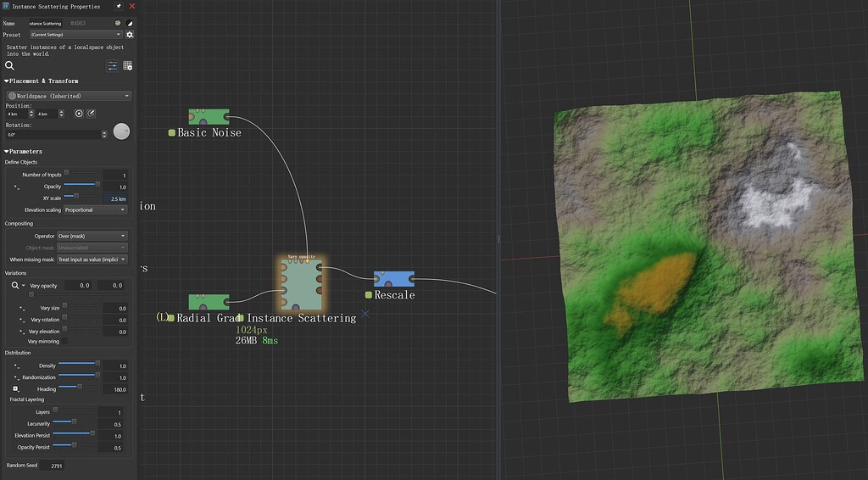The image size is (868, 480).
Task: Click the Random Seed value field
Action: pos(55,466)
